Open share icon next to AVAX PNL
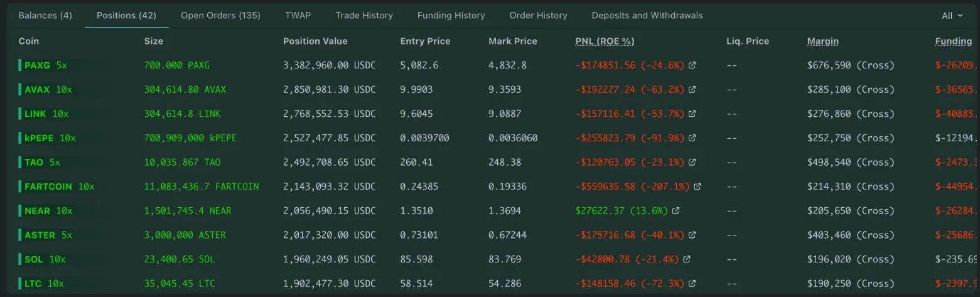980x297 pixels. click(x=692, y=90)
